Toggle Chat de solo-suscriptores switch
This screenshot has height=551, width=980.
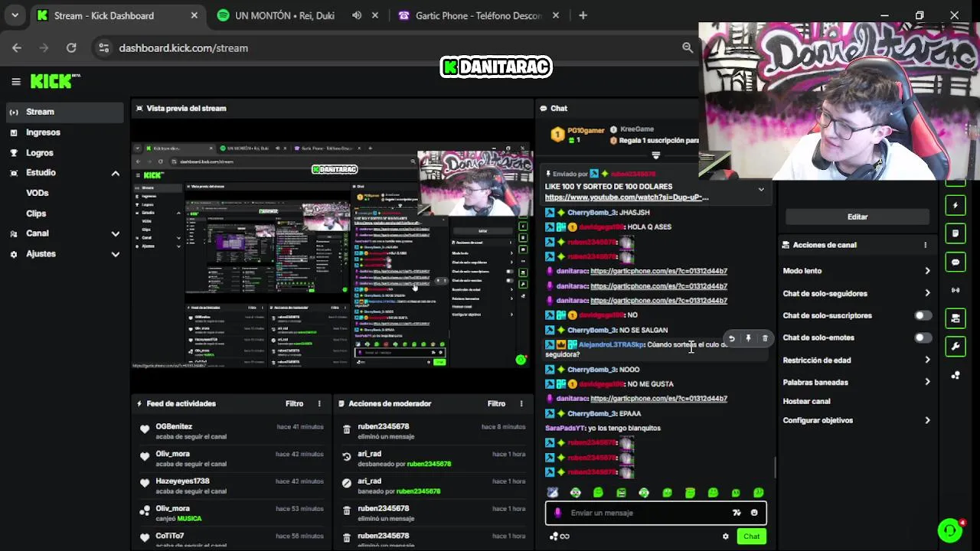[923, 315]
